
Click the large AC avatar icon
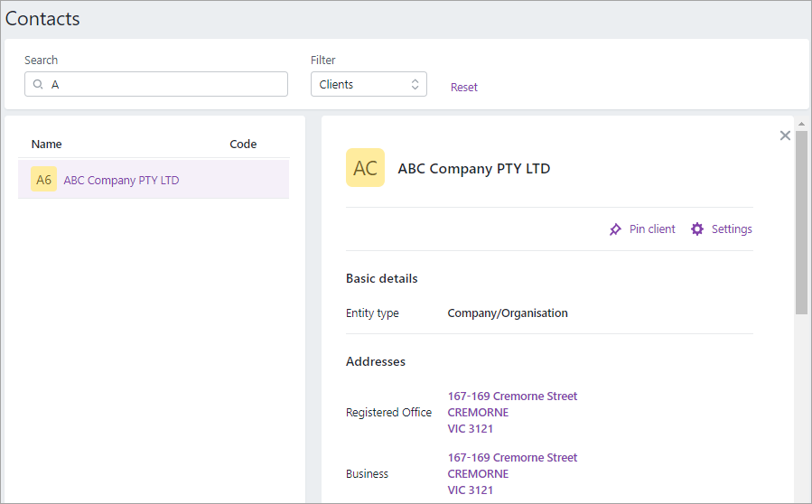click(365, 168)
